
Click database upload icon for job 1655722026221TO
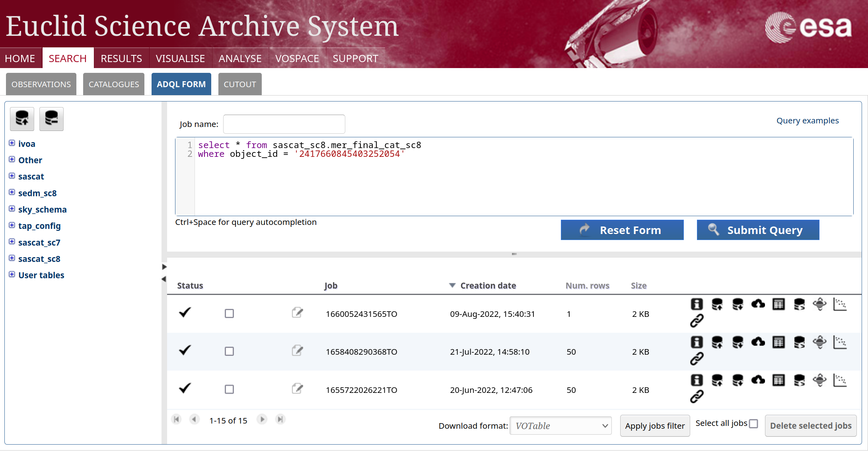coord(717,380)
